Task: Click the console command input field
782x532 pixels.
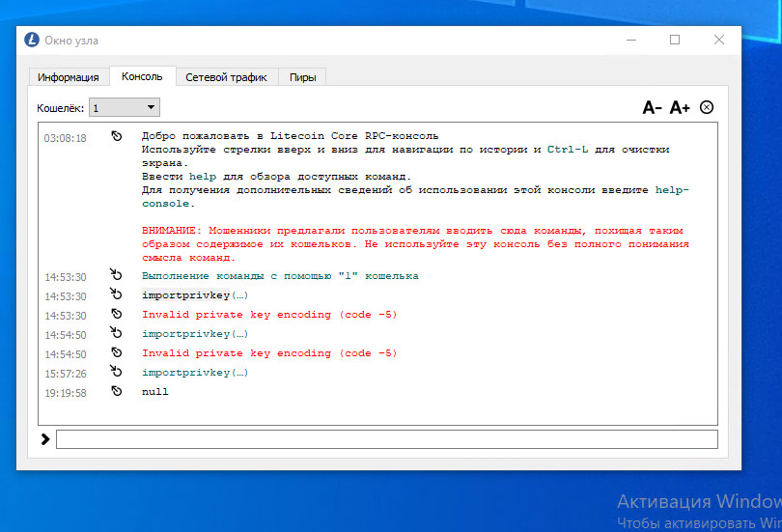Action: [x=387, y=439]
